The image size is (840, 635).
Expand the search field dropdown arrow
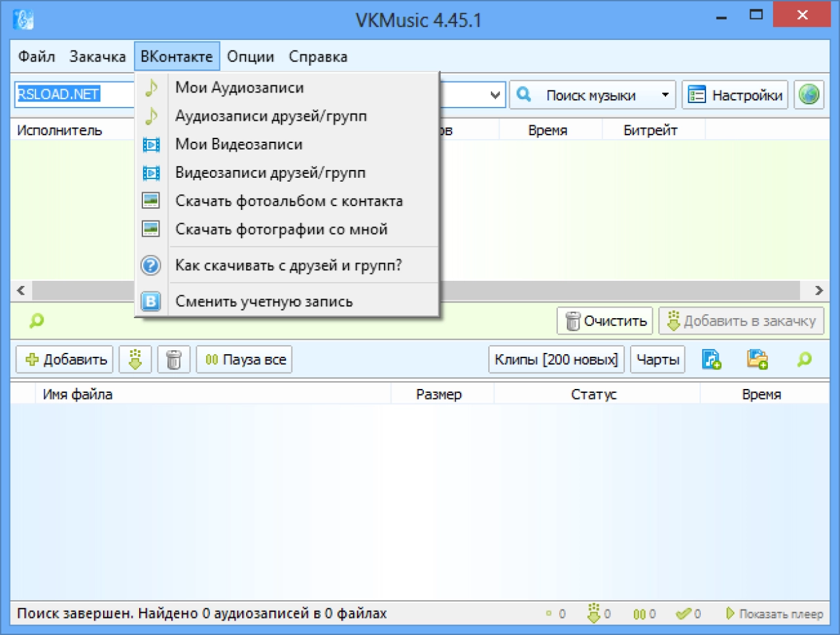click(x=495, y=95)
